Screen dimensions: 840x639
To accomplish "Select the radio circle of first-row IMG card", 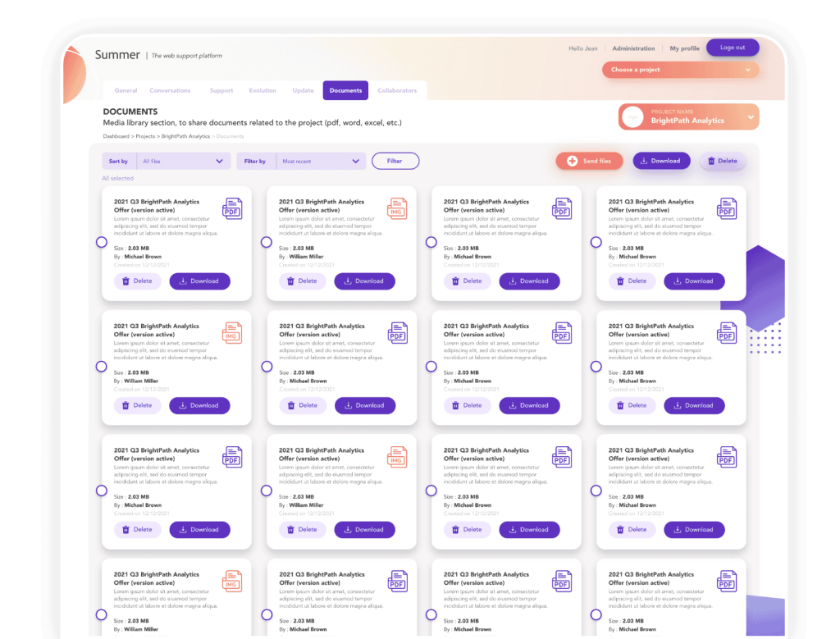I will coord(267,242).
